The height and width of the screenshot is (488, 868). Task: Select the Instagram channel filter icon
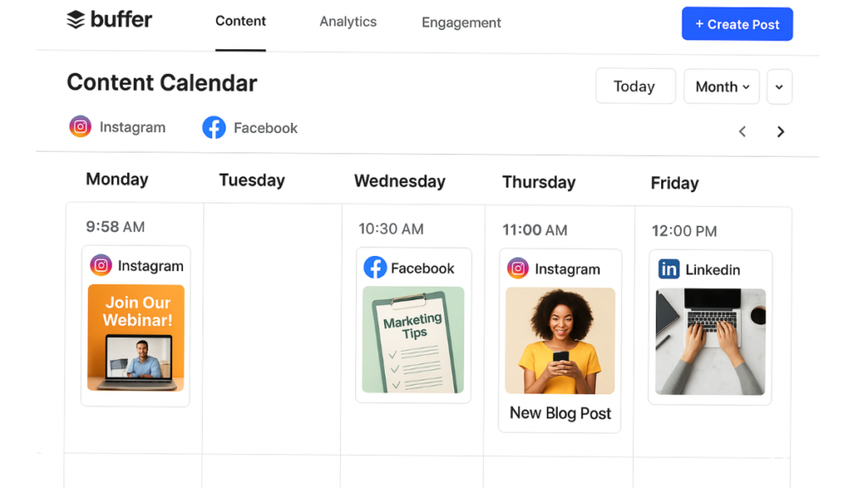pos(81,127)
